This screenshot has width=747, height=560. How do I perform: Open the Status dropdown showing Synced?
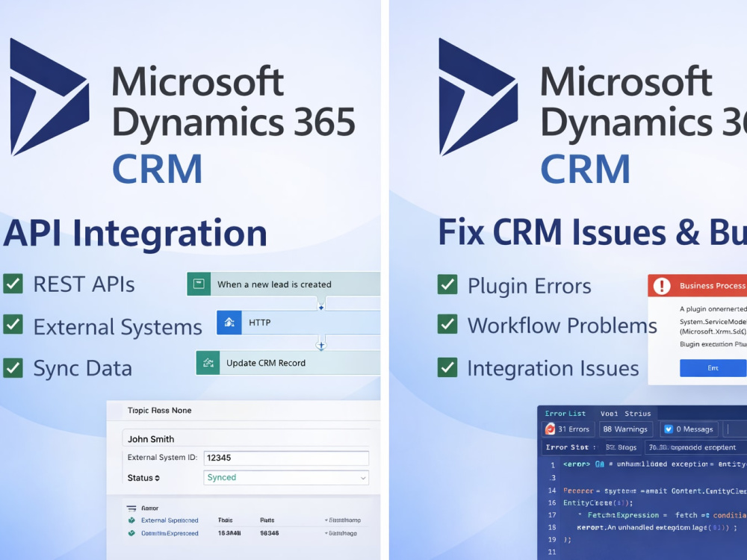pyautogui.click(x=286, y=478)
